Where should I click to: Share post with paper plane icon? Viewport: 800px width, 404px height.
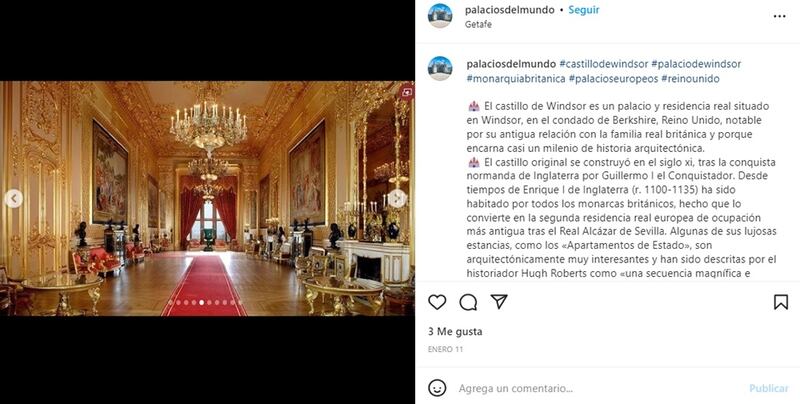[498, 301]
